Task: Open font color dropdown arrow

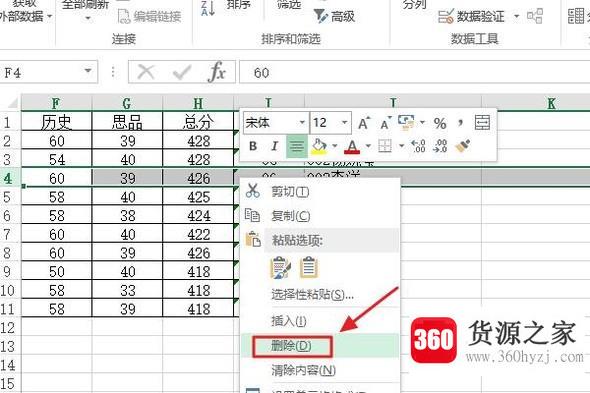Action: [x=368, y=146]
